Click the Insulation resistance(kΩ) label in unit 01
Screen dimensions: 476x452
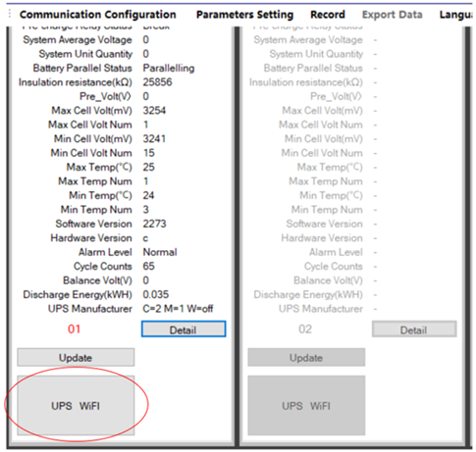(x=76, y=82)
